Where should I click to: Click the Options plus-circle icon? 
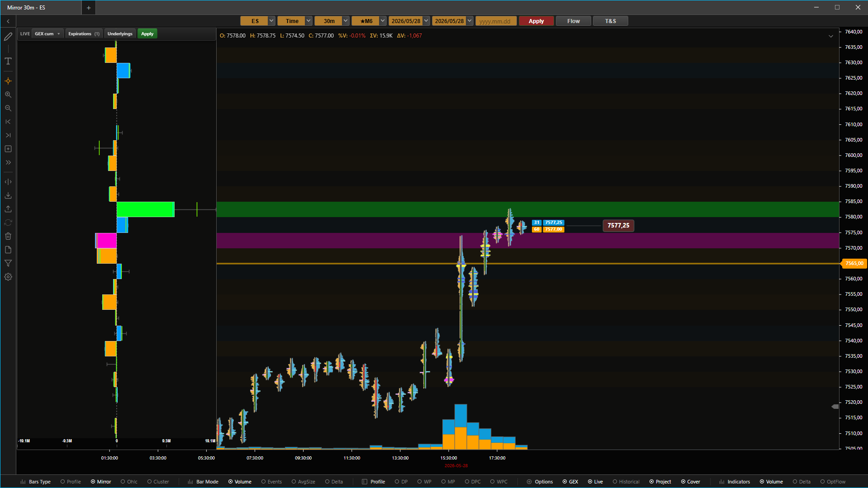(x=529, y=482)
